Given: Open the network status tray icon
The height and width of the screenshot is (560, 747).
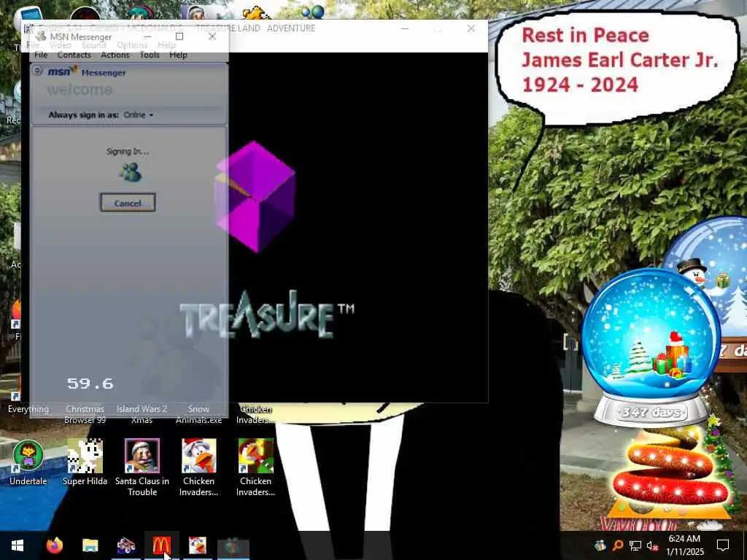Looking at the screenshot, I should tap(635, 545).
